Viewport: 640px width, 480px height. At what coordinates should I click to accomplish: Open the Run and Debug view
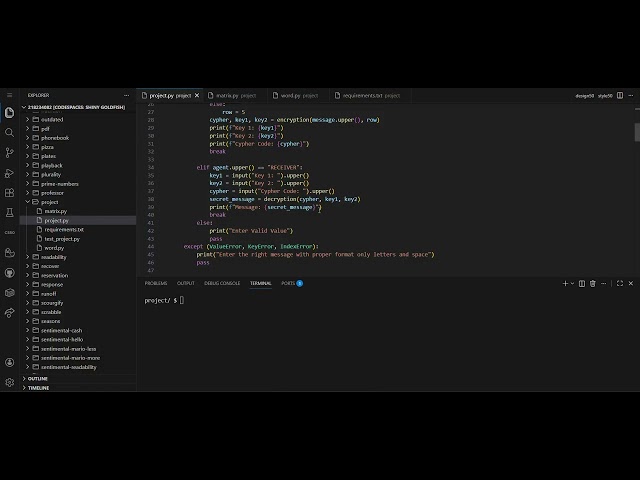[9, 173]
